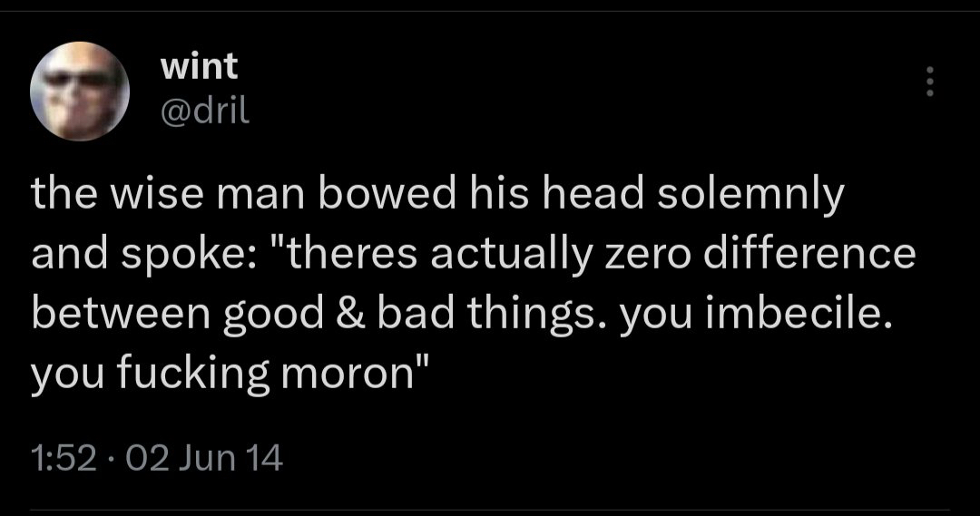Open the three-dot more options menu
This screenshot has width=980, height=516.
927,83
